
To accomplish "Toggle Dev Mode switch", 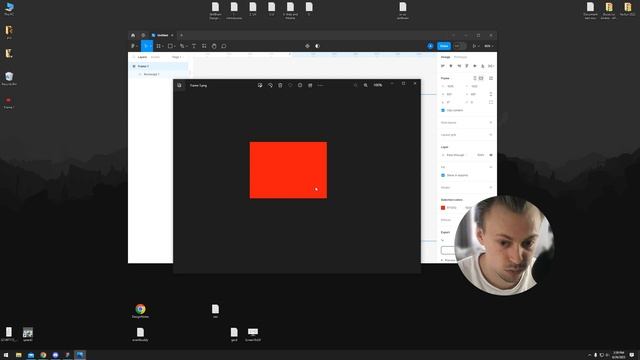I will 460,46.
